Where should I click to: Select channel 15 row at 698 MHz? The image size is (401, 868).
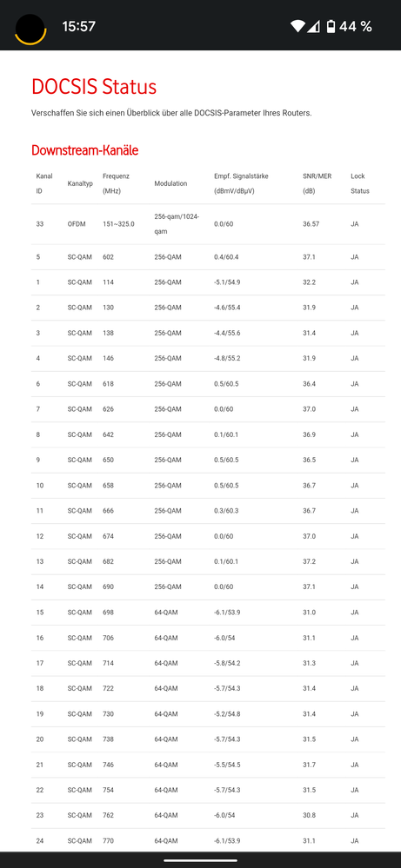click(208, 613)
